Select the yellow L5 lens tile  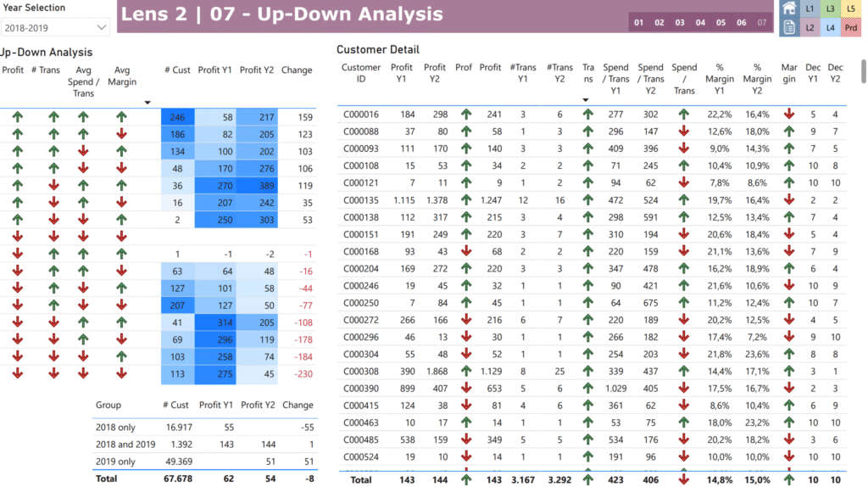(851, 9)
